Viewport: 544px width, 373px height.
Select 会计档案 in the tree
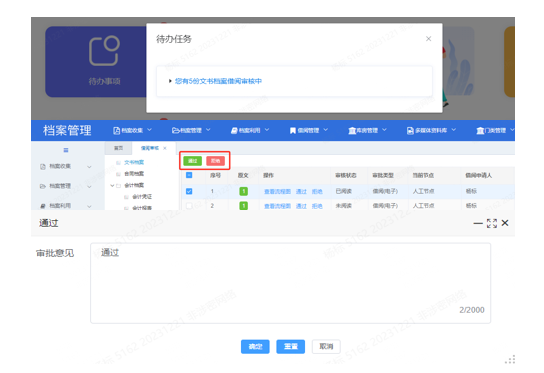[134, 185]
